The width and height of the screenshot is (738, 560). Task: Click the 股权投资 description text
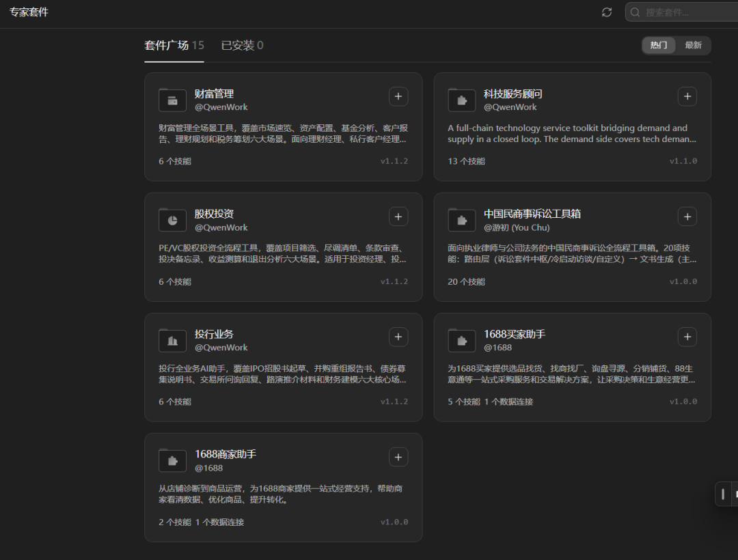tap(283, 253)
